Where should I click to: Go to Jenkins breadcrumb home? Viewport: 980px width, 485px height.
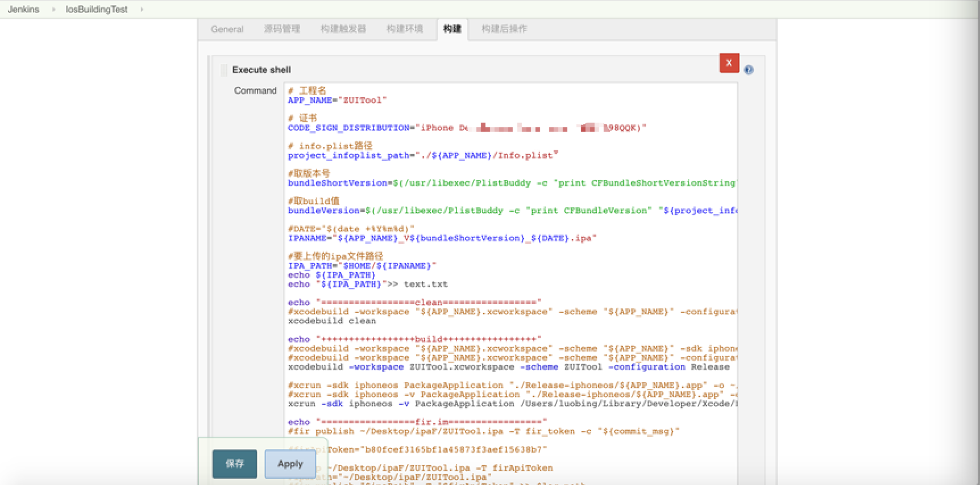point(23,9)
